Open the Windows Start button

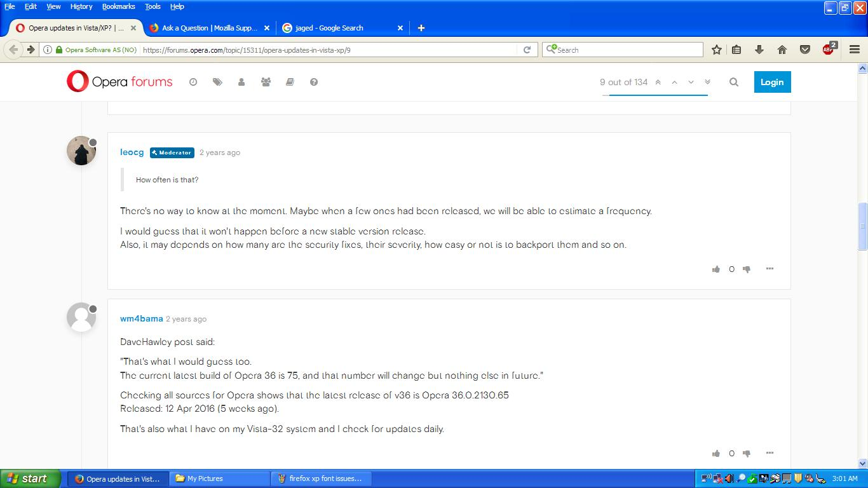coord(30,478)
